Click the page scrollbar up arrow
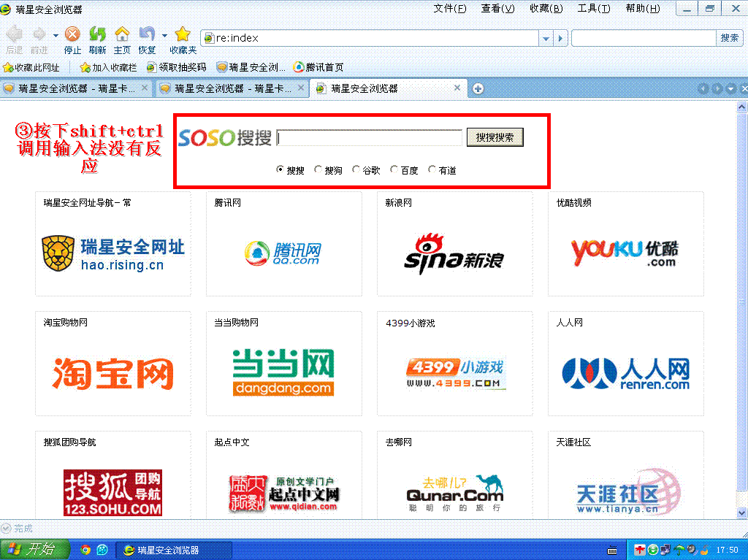This screenshot has width=748, height=560. point(741,107)
